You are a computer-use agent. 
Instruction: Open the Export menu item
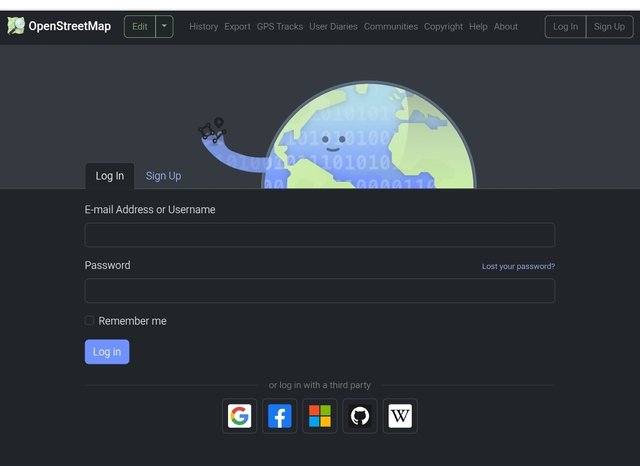point(237,27)
